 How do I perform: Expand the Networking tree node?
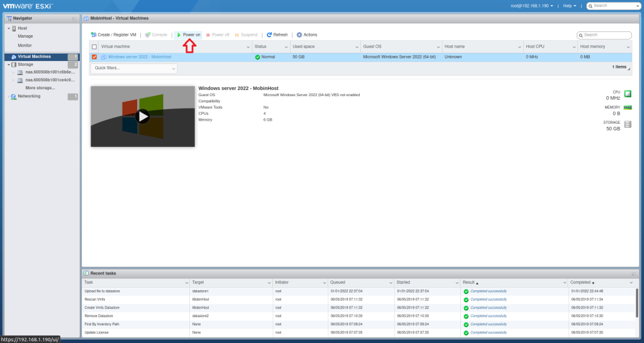pyautogui.click(x=9, y=96)
